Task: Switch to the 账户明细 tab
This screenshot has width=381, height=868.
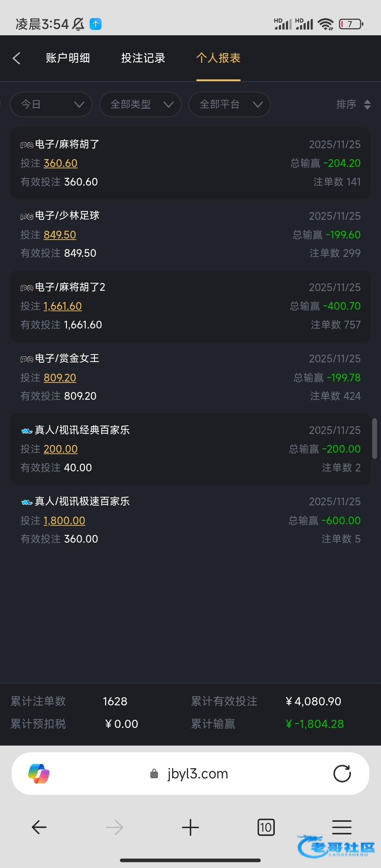Action: (68, 58)
